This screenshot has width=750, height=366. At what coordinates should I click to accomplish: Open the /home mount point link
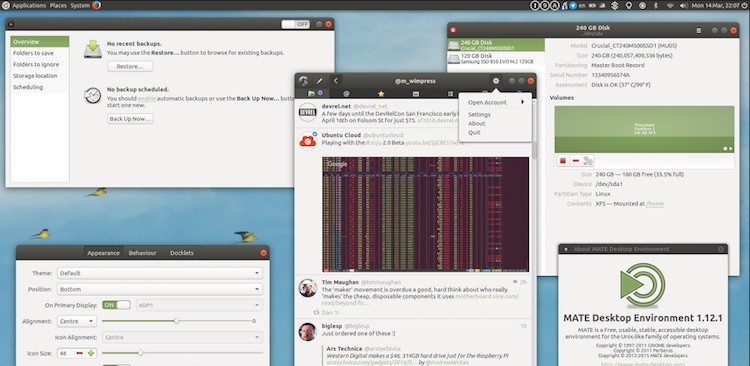coord(655,204)
